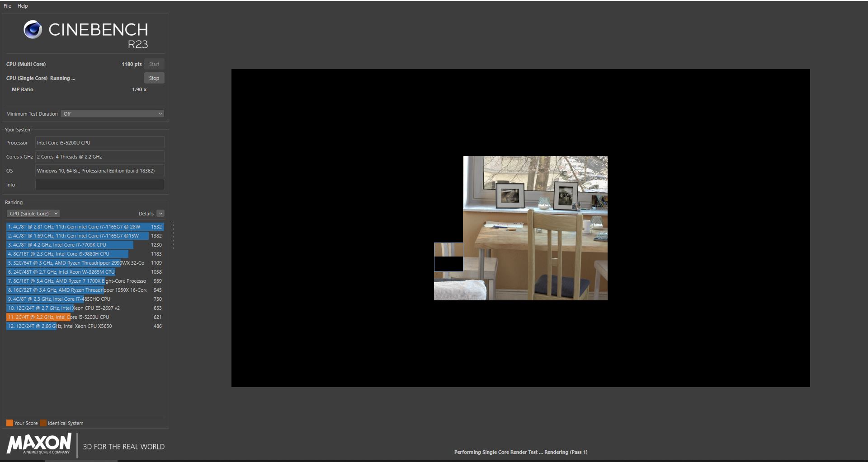
Task: Click the rendered image preview
Action: pos(521,228)
